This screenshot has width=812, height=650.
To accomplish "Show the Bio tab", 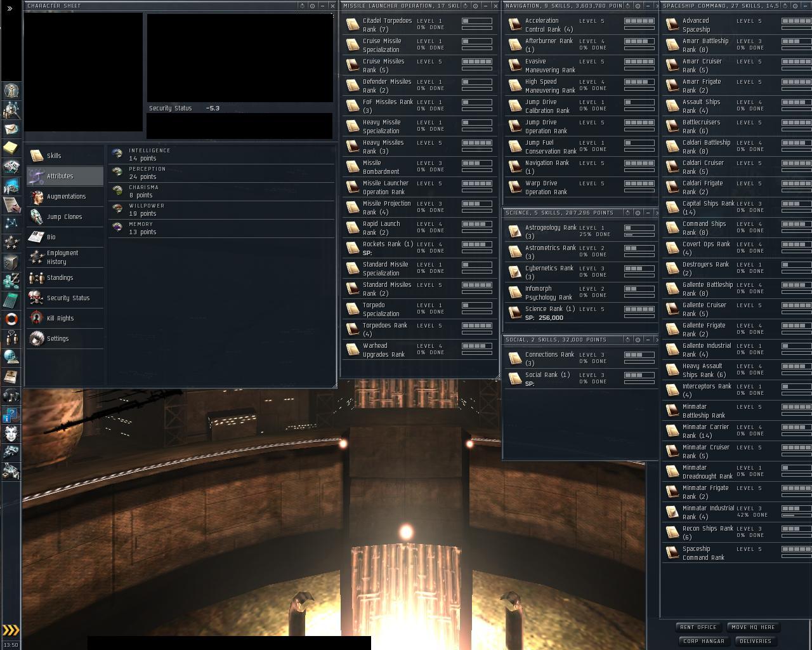I will tap(65, 237).
